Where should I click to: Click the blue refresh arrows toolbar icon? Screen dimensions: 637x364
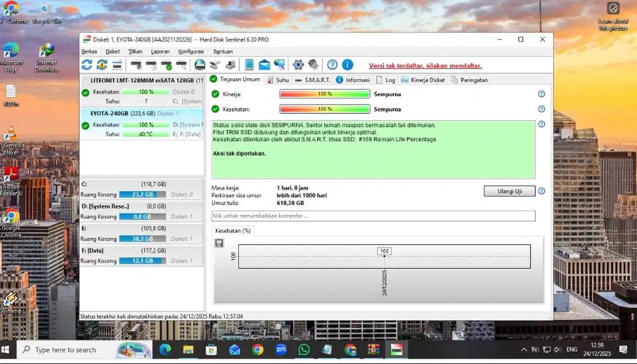[87, 64]
